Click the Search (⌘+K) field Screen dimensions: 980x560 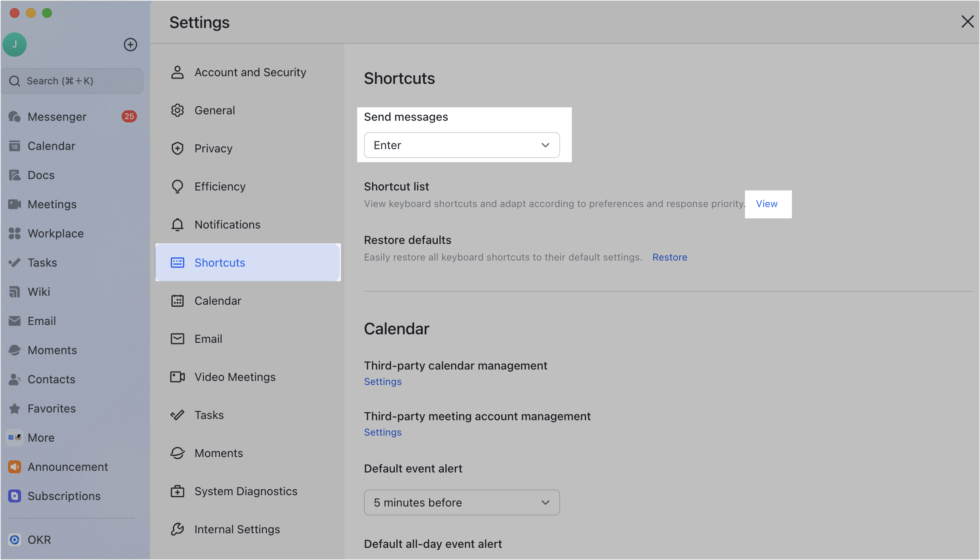click(72, 81)
